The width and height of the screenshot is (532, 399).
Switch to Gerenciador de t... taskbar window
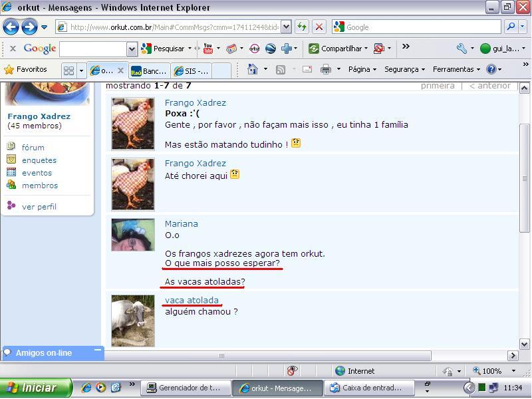coord(186,388)
